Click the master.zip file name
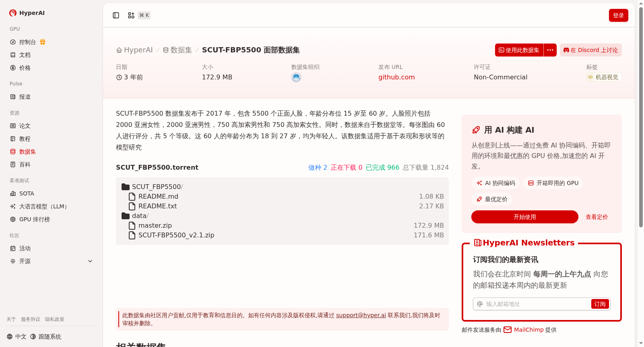644x347 pixels. [155, 225]
